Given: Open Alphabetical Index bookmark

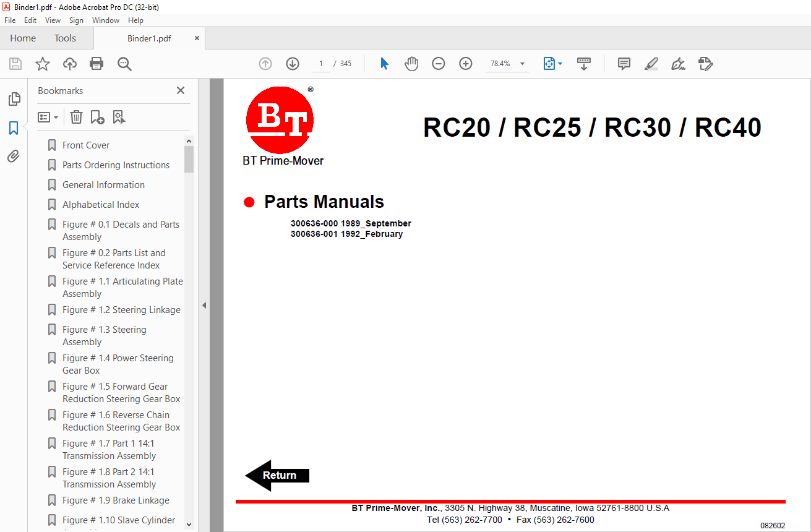Looking at the screenshot, I should [101, 205].
